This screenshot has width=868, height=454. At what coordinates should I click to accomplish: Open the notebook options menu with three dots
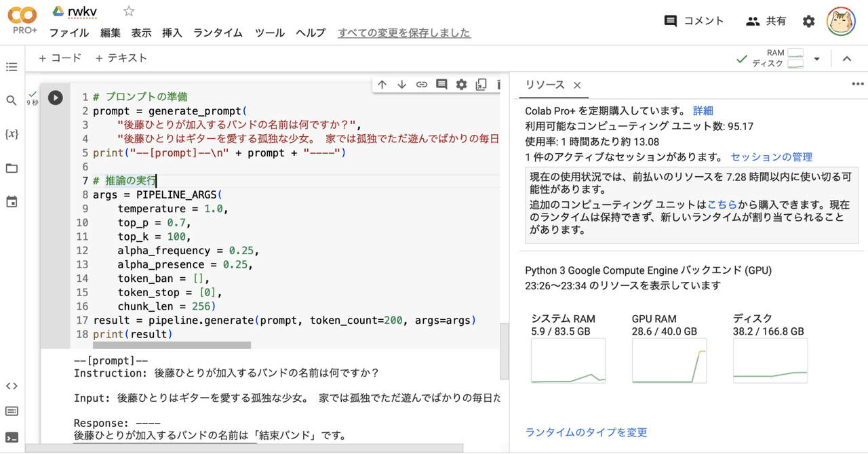point(857,83)
